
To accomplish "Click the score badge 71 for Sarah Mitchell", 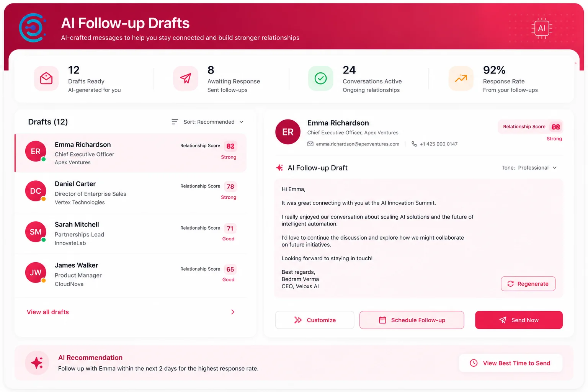I will (x=230, y=229).
